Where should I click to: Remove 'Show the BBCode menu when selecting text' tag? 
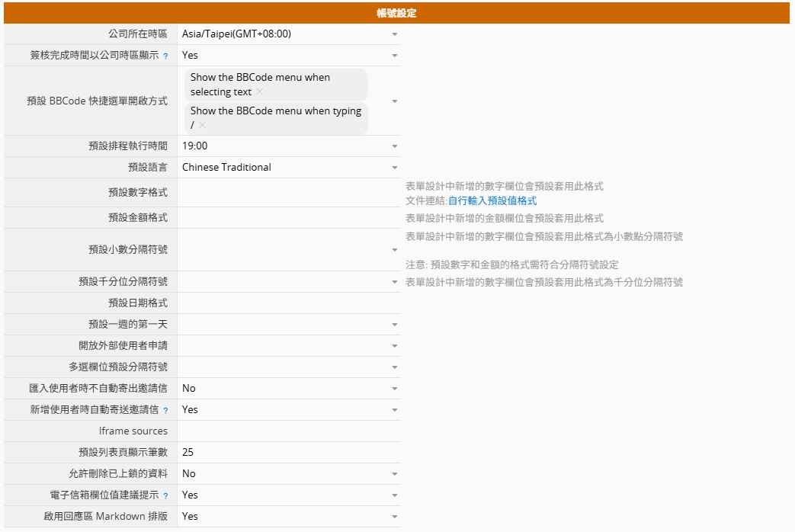click(x=260, y=92)
